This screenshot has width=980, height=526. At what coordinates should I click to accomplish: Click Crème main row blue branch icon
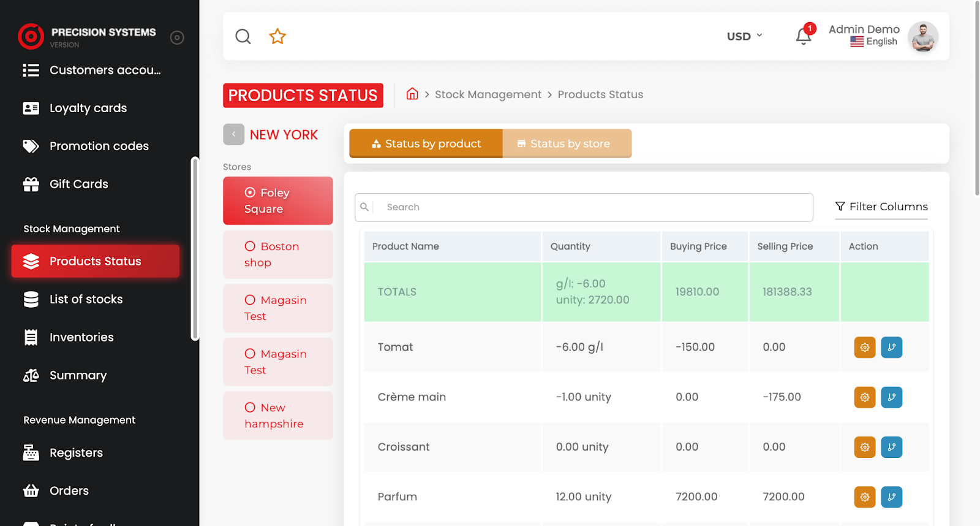click(x=892, y=397)
